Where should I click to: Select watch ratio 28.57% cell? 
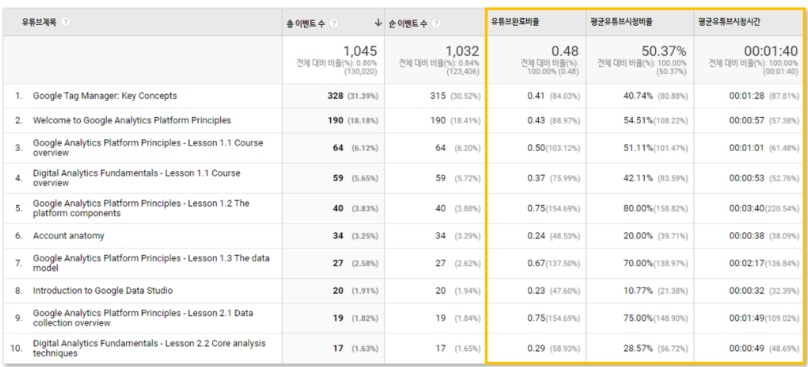638,348
